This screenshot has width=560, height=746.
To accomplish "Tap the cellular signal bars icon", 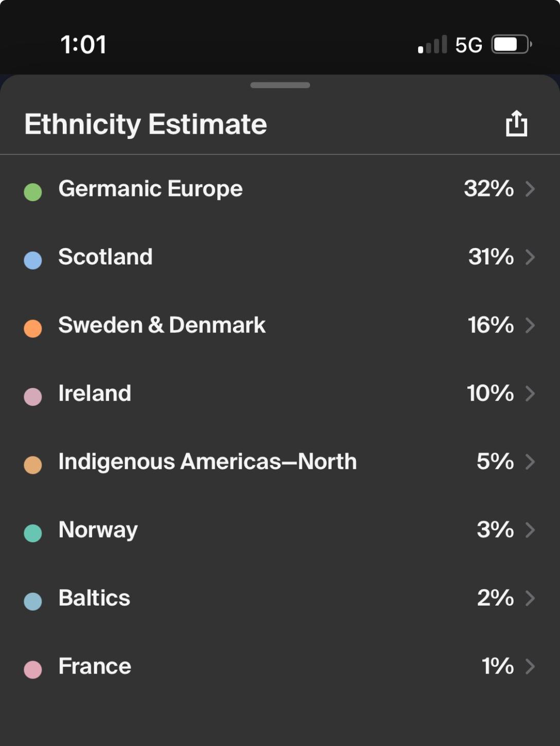I will pyautogui.click(x=432, y=45).
